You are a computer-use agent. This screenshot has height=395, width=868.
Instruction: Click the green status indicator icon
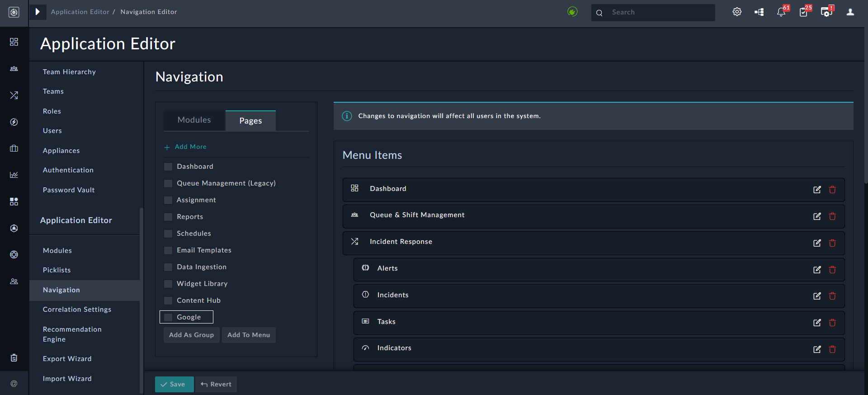pos(572,12)
